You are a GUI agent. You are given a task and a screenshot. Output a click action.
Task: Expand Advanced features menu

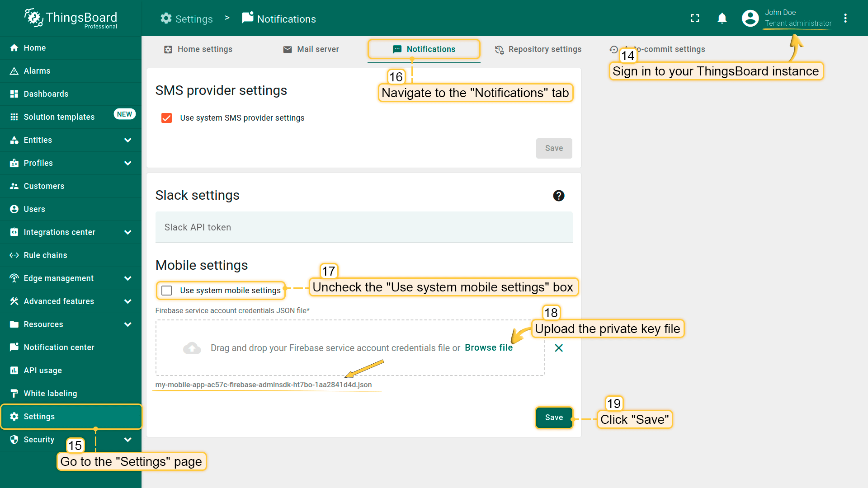128,301
